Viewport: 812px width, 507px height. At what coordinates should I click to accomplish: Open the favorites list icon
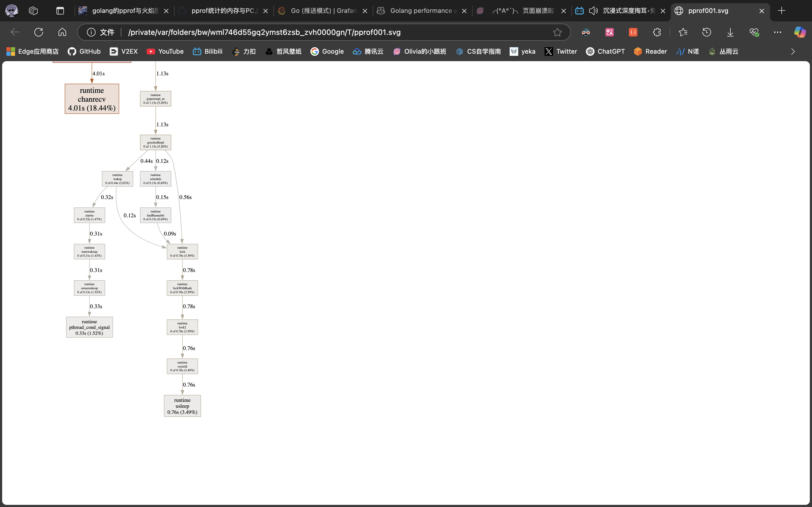click(x=683, y=32)
